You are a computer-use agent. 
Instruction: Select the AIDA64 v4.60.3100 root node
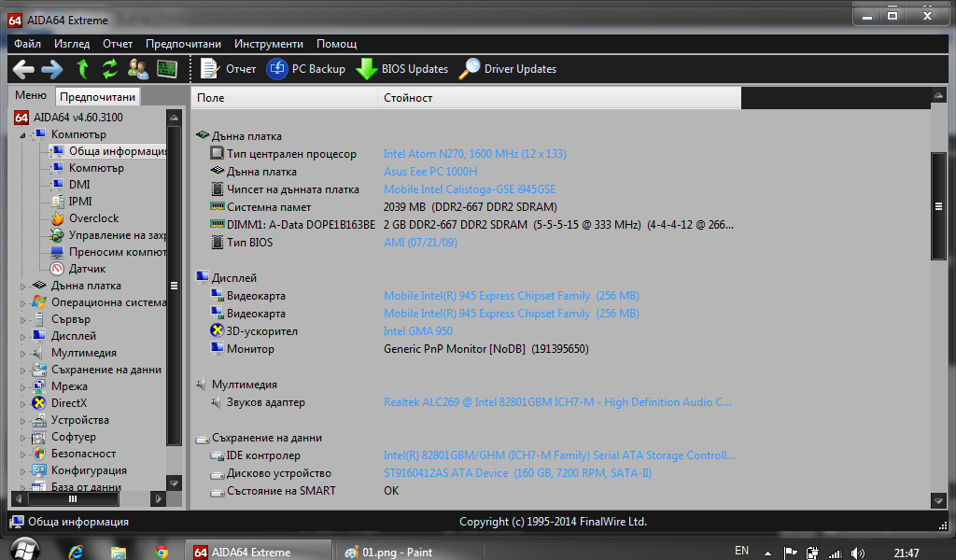(x=78, y=117)
